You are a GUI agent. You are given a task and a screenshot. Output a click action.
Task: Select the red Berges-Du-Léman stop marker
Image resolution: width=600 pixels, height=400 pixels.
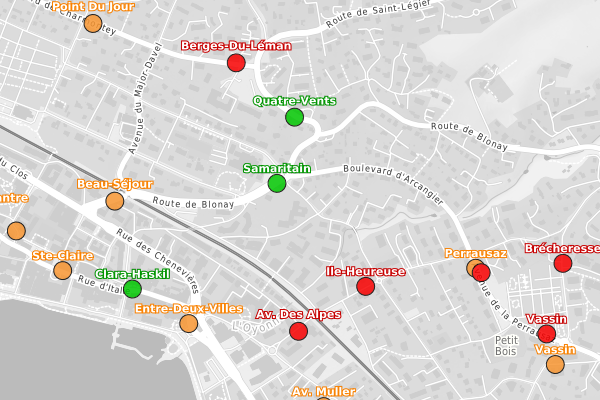[236, 63]
